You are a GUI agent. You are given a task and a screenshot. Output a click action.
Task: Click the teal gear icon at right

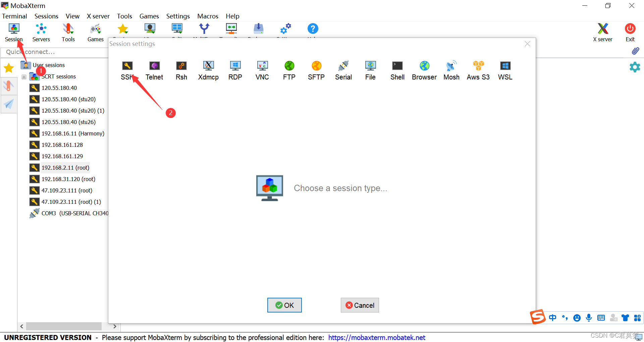(x=635, y=67)
